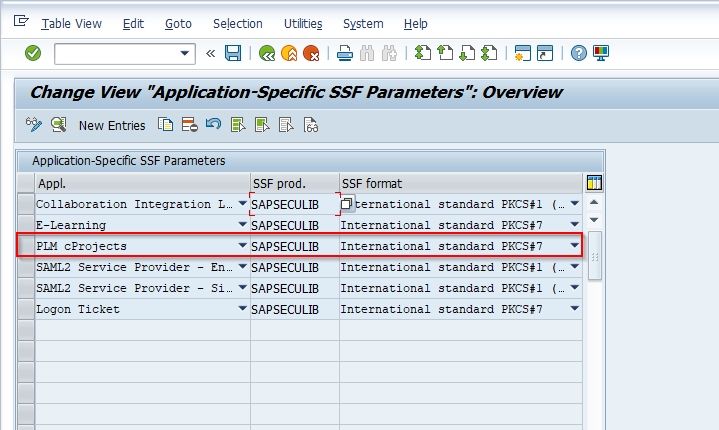Click the New Entries button
Viewport: 719px width, 430px height.
click(112, 125)
